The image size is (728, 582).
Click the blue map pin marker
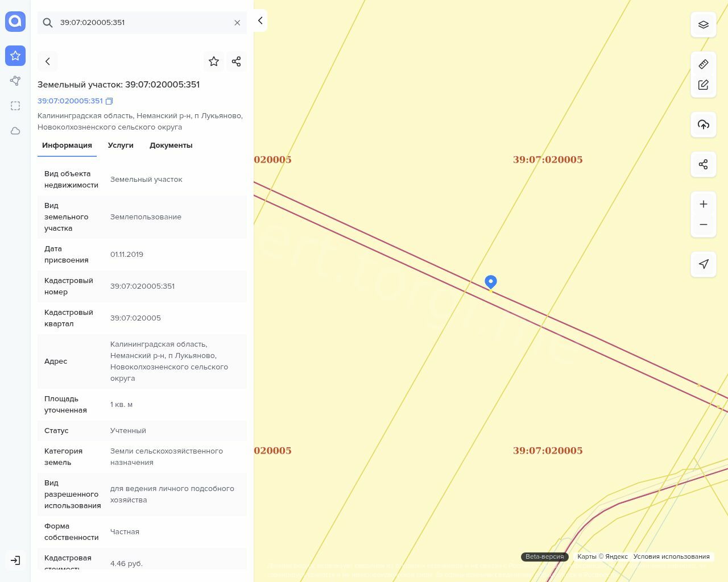[x=490, y=281]
